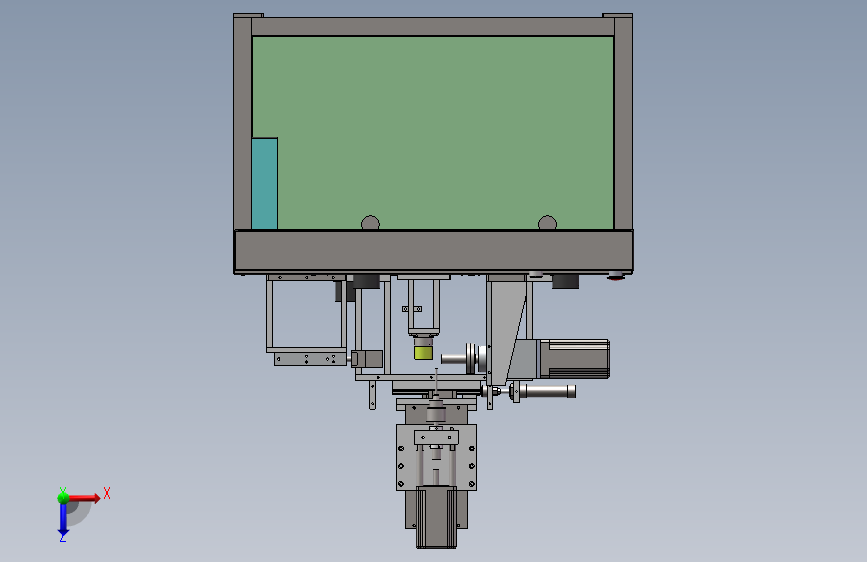This screenshot has height=562, width=867.
Task: Select the wide gray bottom beam of the frame
Action: click(434, 252)
